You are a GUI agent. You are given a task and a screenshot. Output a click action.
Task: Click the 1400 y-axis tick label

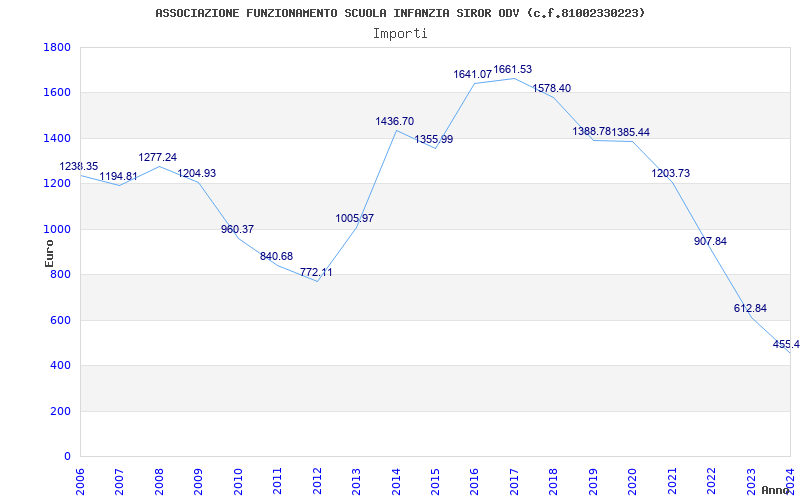click(x=57, y=138)
